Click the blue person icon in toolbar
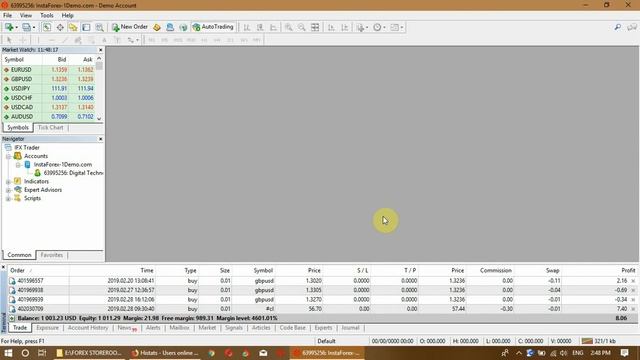The image size is (640, 360). click(170, 27)
